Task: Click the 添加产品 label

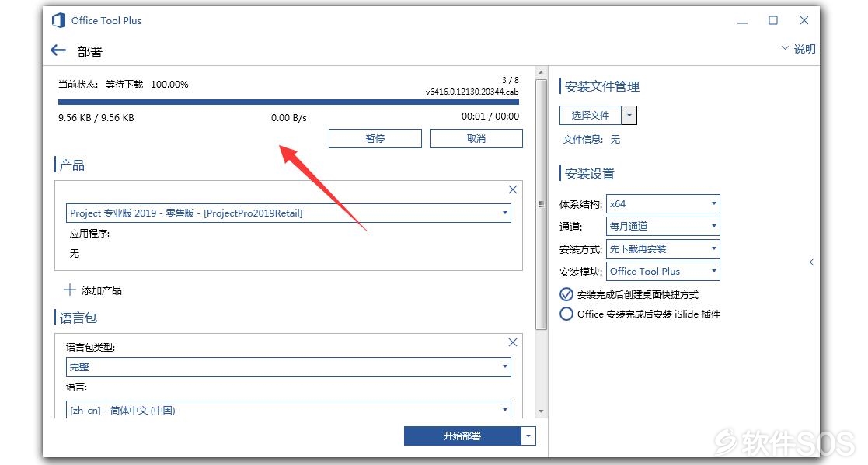Action: (x=101, y=290)
